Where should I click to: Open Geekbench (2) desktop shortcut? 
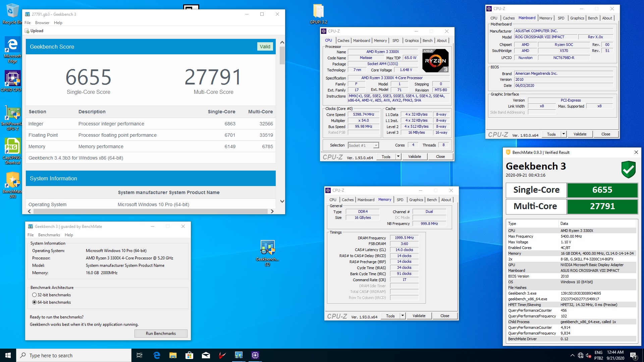[x=267, y=253]
